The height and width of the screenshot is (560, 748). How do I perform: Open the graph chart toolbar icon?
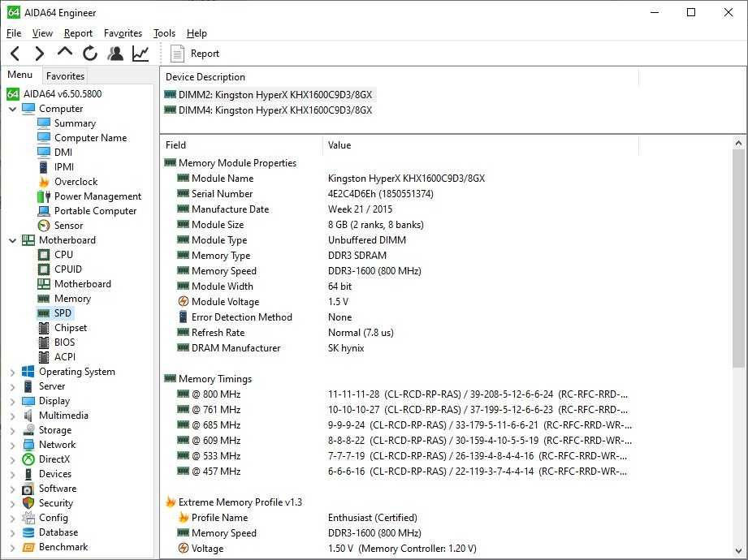point(141,54)
